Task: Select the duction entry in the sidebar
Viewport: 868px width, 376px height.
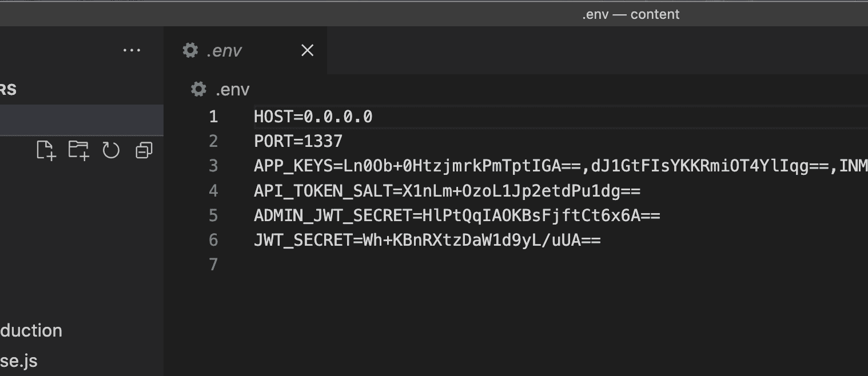Action: 31,330
